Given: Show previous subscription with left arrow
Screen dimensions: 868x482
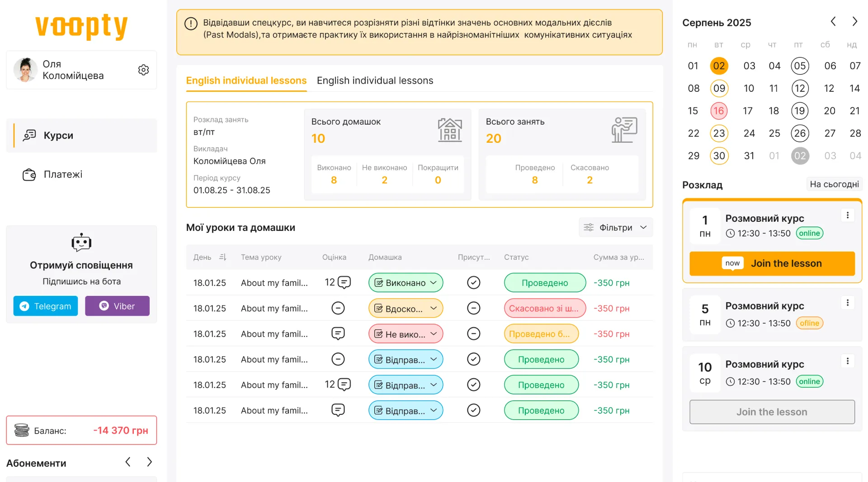Looking at the screenshot, I should point(128,462).
